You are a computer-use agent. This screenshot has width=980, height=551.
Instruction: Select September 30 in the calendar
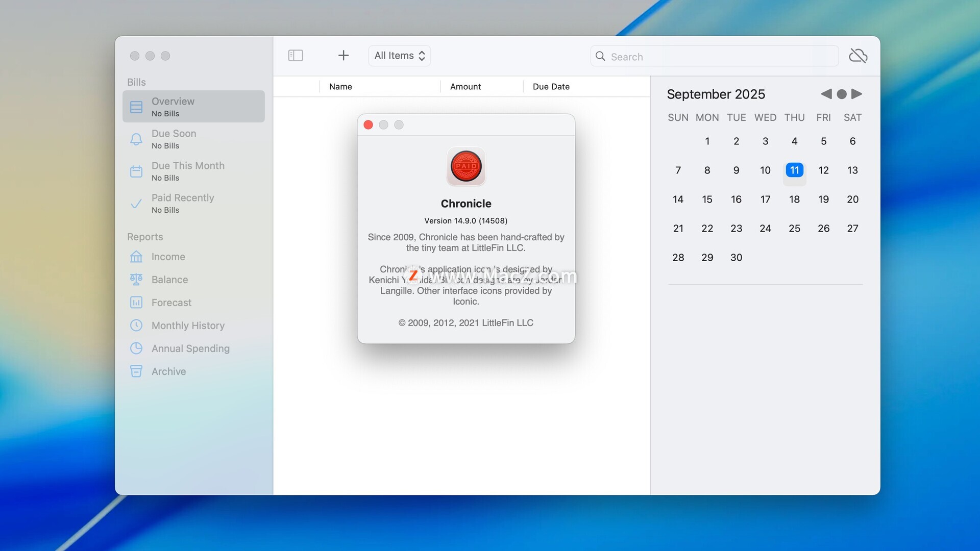[737, 258]
